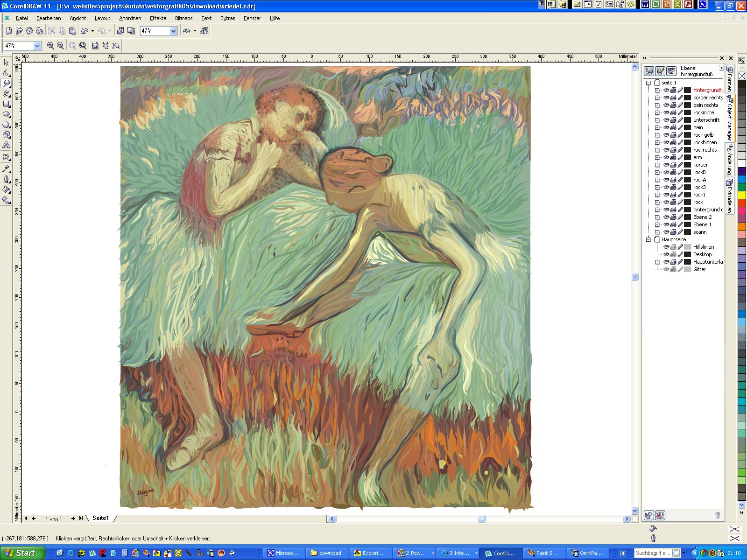The image size is (747, 560).
Task: Click new layer button at docker bottom
Action: [648, 515]
